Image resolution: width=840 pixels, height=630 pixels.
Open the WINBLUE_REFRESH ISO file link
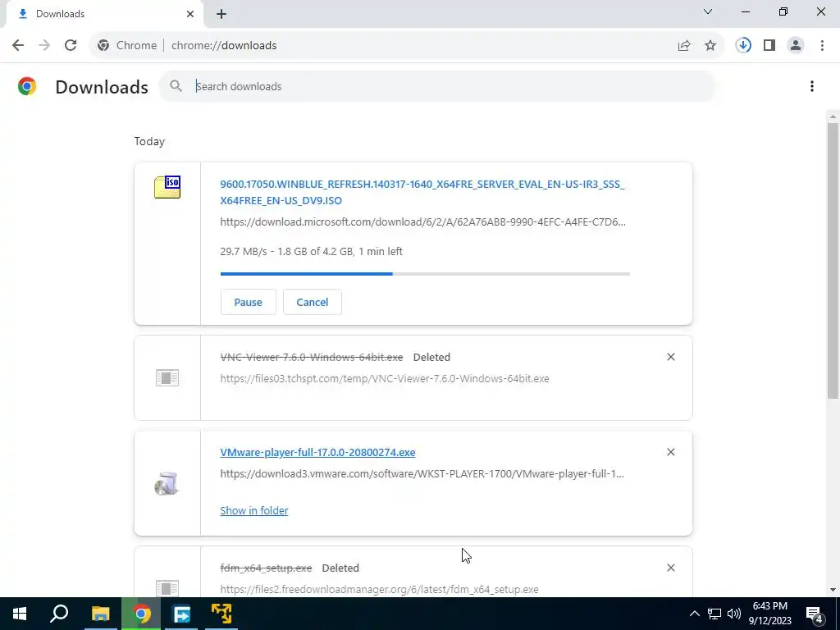[422, 192]
